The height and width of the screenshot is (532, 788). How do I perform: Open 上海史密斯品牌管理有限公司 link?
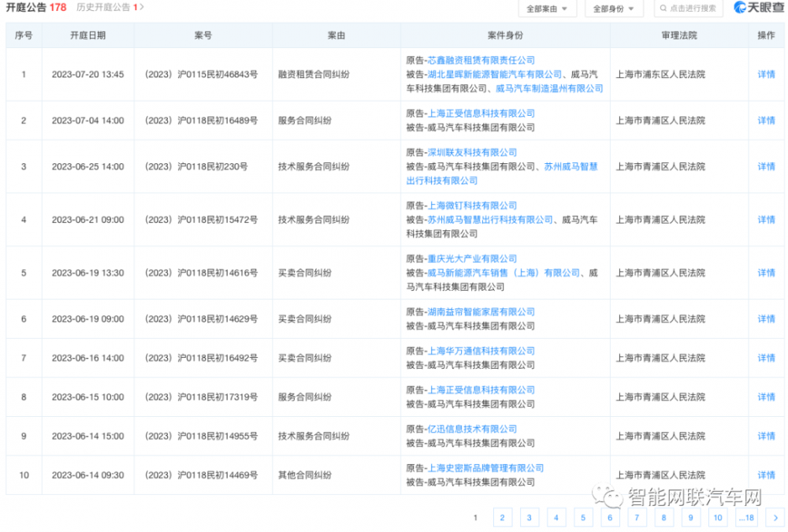click(485, 468)
